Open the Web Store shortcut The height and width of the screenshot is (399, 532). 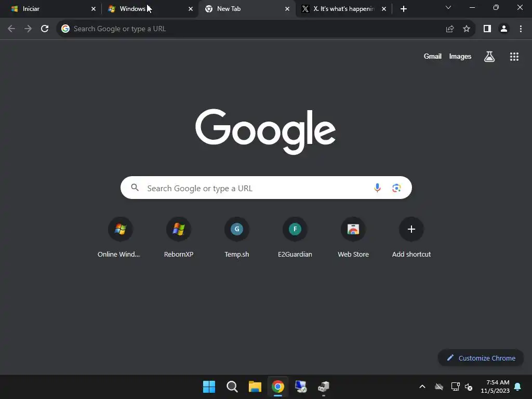(353, 237)
